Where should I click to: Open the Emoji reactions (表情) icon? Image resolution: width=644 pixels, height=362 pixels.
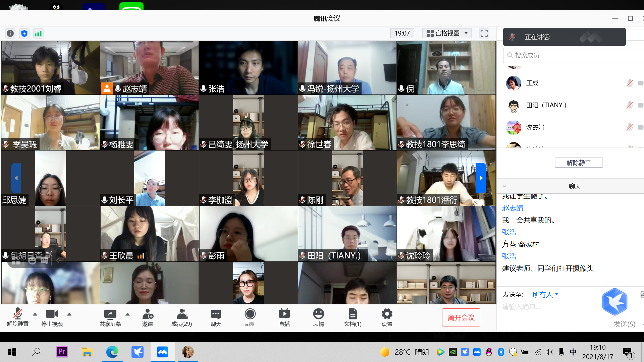point(318,317)
